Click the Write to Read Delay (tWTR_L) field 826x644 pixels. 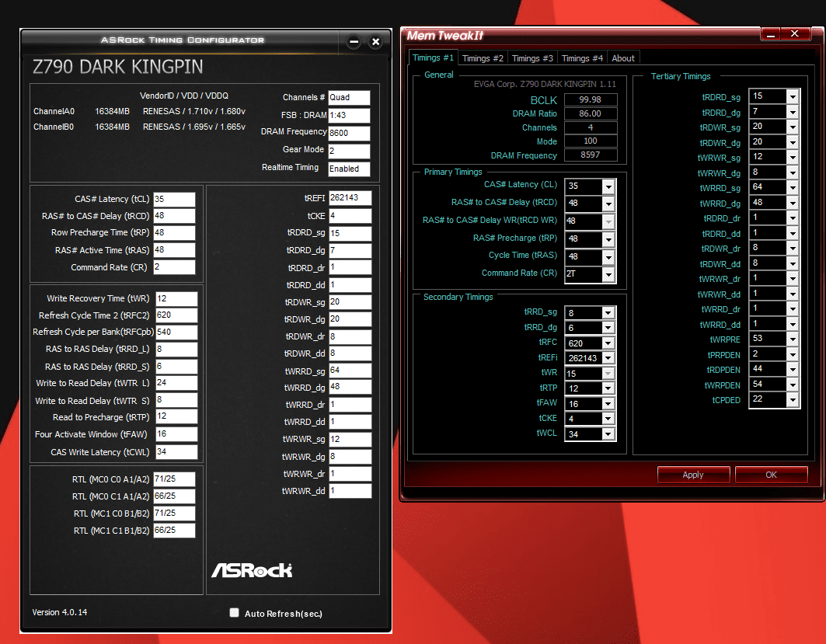176,383
